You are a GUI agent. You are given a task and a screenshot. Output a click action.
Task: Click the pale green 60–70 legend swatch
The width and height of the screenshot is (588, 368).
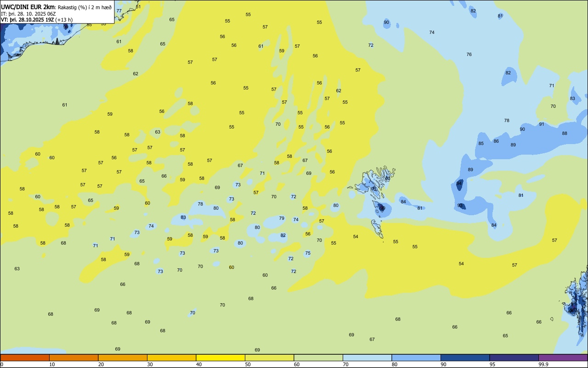coord(318,357)
